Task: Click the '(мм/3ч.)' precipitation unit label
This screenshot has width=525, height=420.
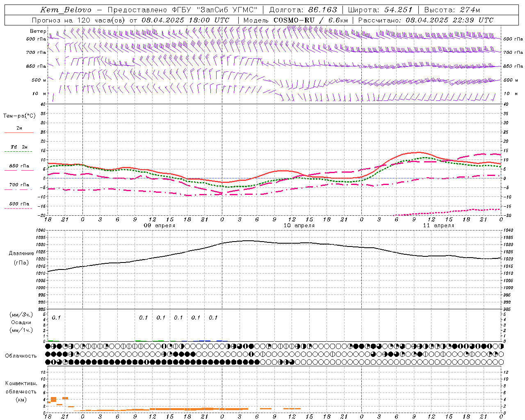Action: (21, 315)
